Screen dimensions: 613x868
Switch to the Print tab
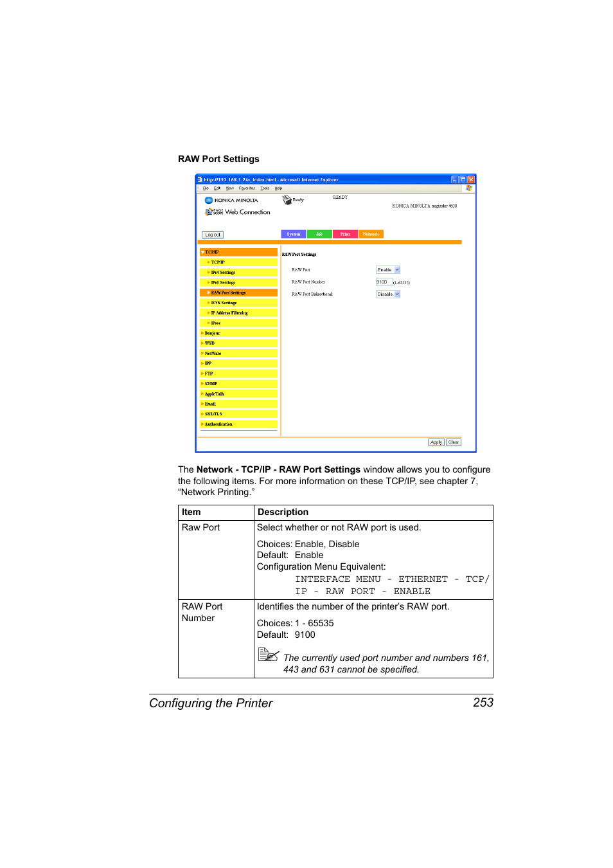coord(345,234)
